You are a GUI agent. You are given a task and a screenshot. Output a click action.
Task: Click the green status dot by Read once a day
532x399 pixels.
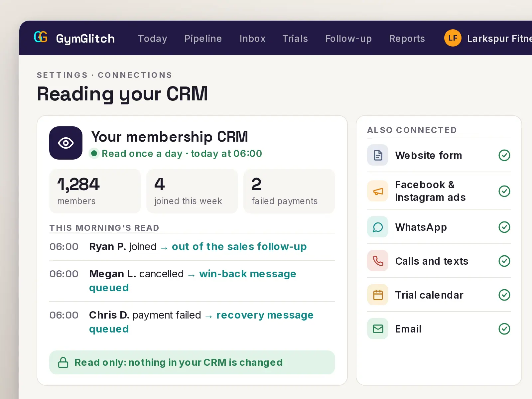tap(94, 153)
